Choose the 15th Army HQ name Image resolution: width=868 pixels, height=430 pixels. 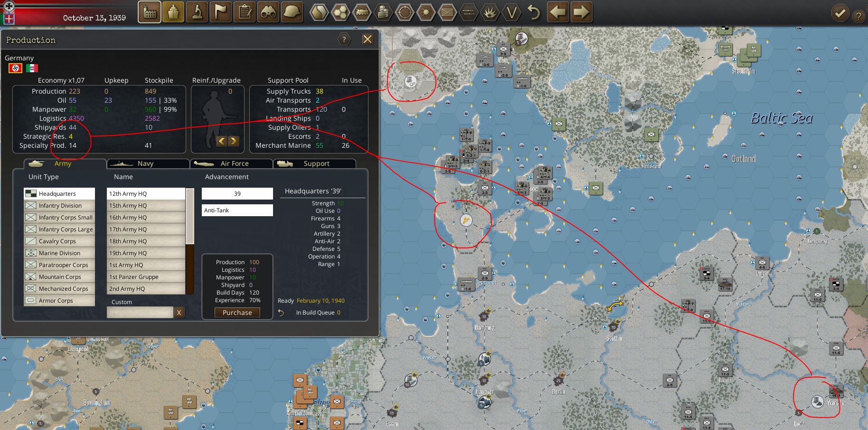click(146, 205)
